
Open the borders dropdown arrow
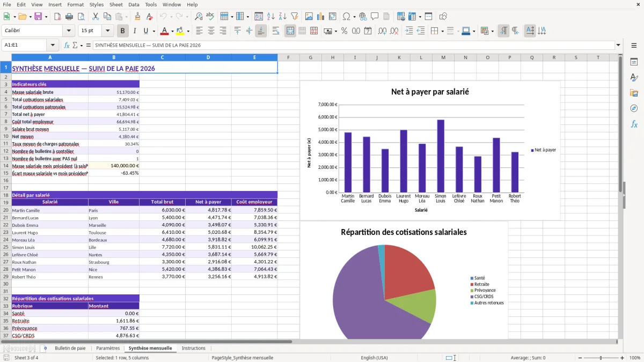tap(442, 31)
